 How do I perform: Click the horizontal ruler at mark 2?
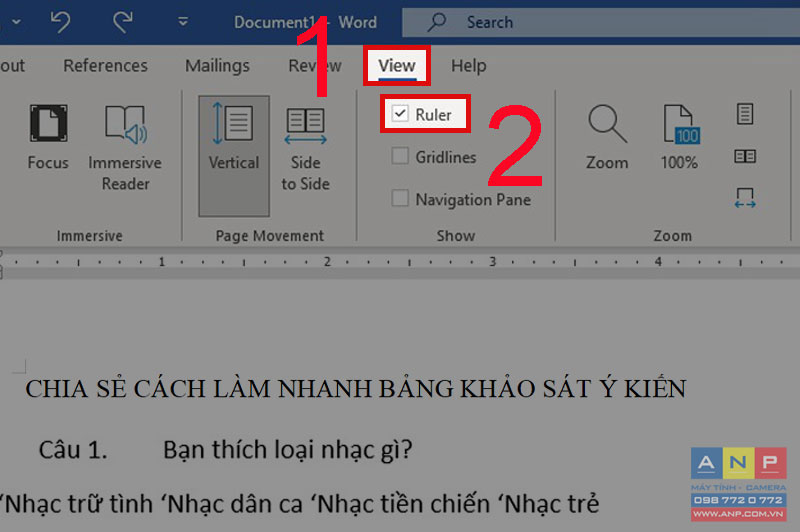[327, 262]
